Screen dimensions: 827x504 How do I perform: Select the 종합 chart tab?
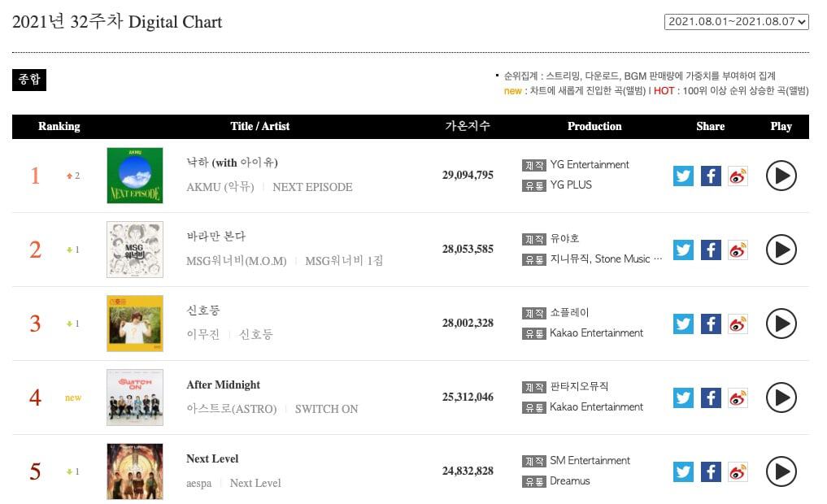point(29,80)
